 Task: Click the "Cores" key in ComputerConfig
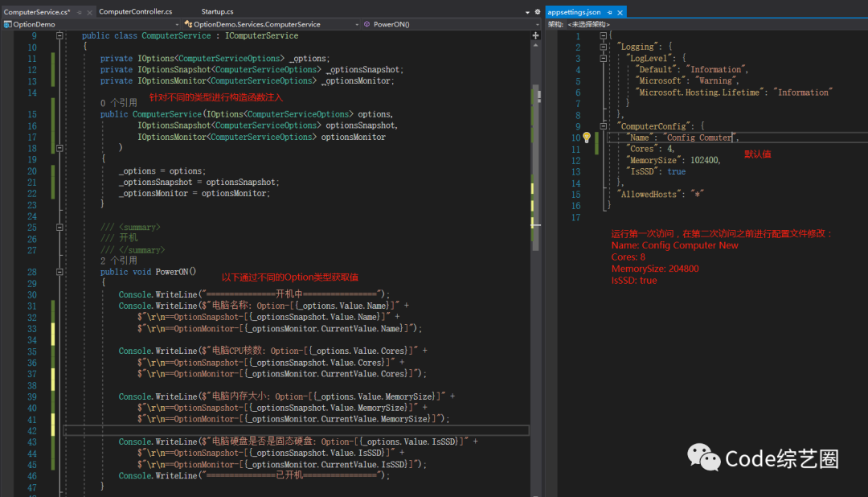tap(642, 149)
